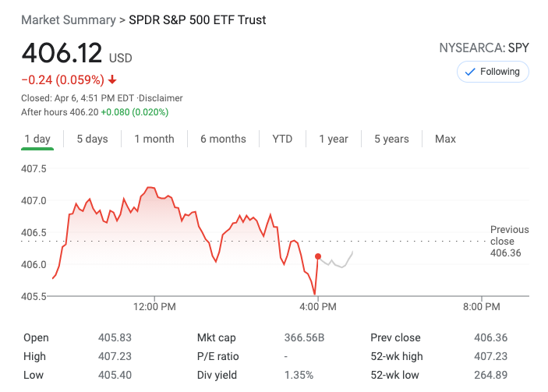This screenshot has height=392, width=548.
Task: Toggle the Following button
Action: (493, 72)
